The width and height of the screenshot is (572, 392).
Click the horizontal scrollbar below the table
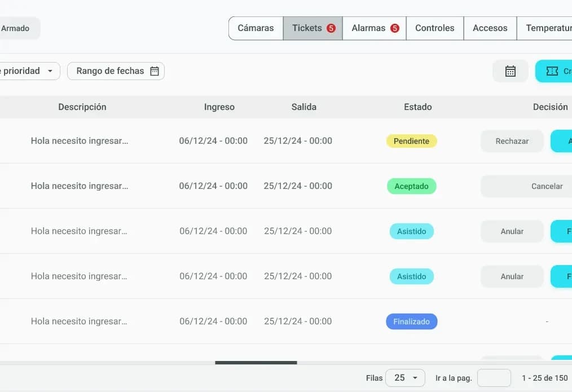(257, 363)
